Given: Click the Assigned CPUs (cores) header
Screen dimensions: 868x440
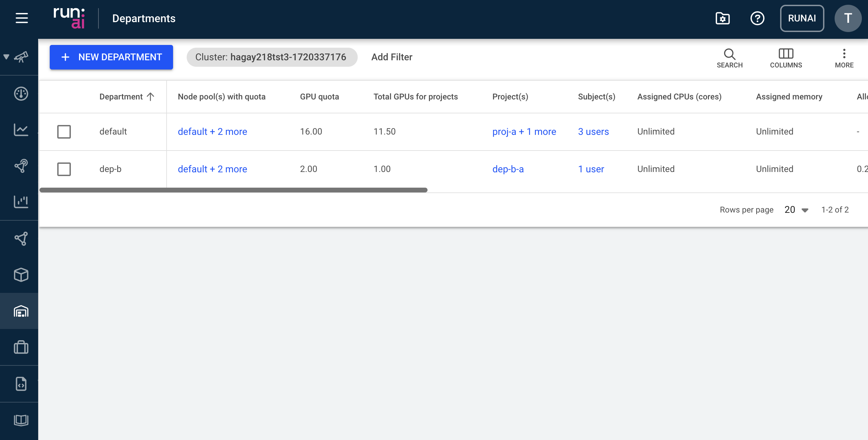Looking at the screenshot, I should pyautogui.click(x=679, y=97).
